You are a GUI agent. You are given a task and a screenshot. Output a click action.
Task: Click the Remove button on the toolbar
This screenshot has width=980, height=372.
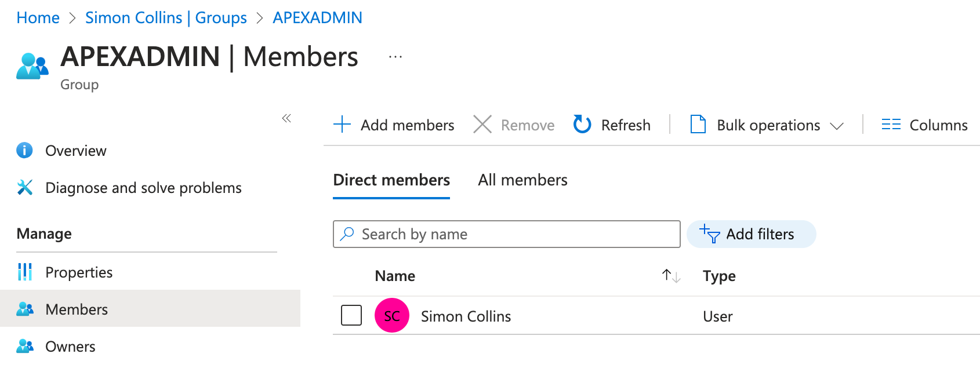tap(514, 125)
